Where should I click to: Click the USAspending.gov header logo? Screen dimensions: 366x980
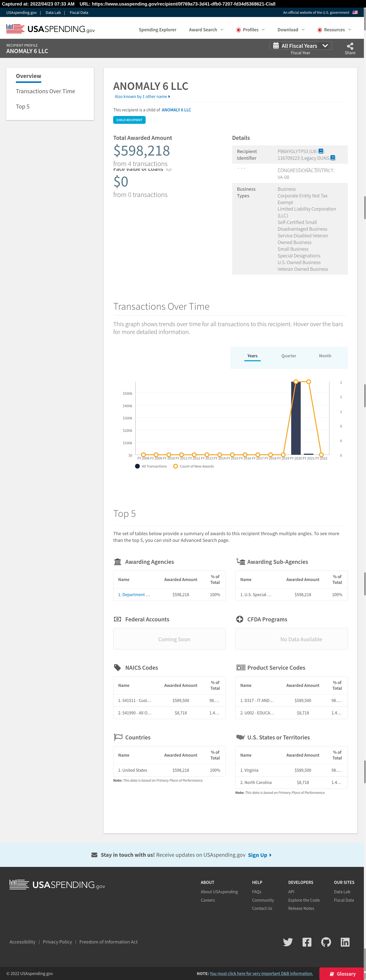pyautogui.click(x=51, y=29)
